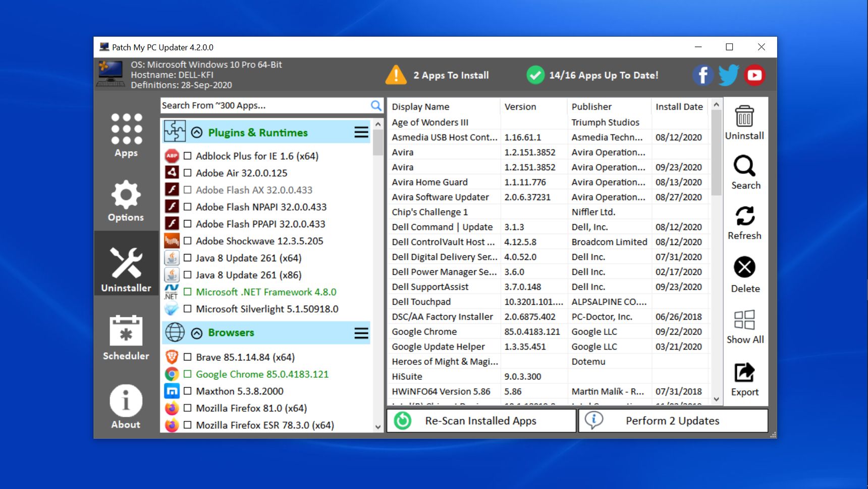Click the app list scrollbar down arrow
868x489 pixels.
coord(378,427)
